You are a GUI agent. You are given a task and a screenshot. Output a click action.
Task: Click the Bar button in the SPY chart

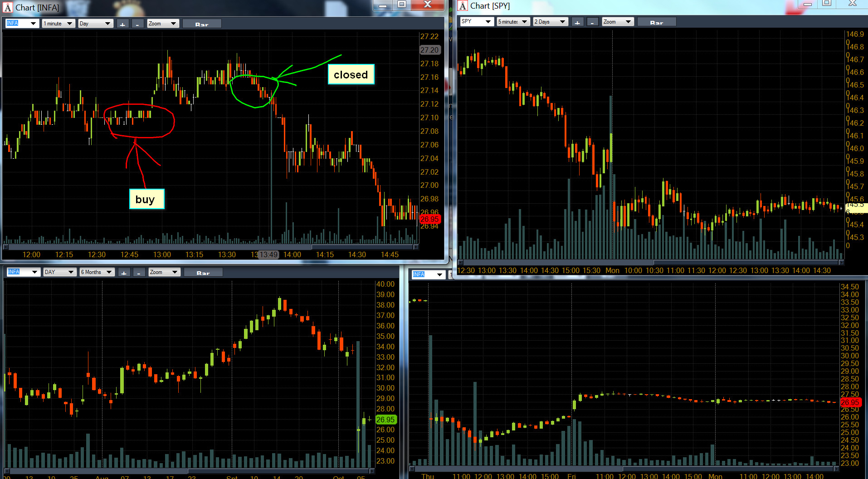point(657,22)
